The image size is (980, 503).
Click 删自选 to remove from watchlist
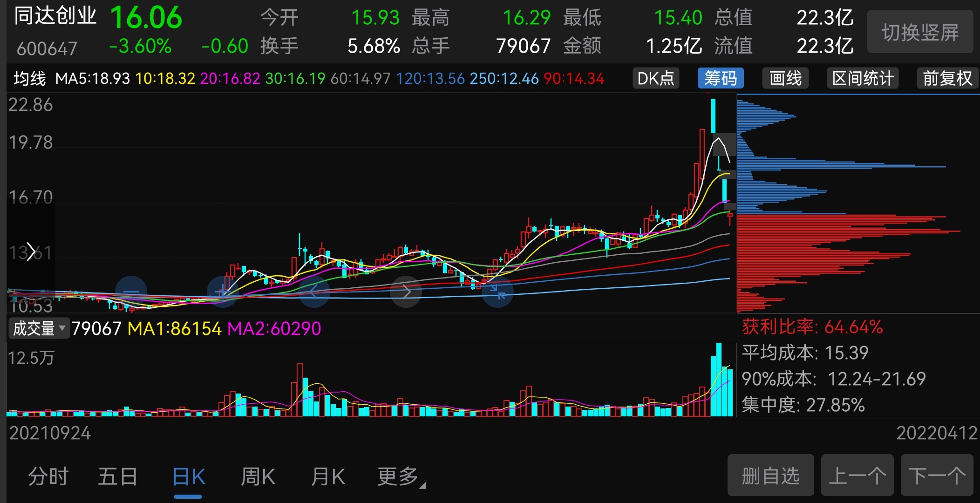pos(770,476)
